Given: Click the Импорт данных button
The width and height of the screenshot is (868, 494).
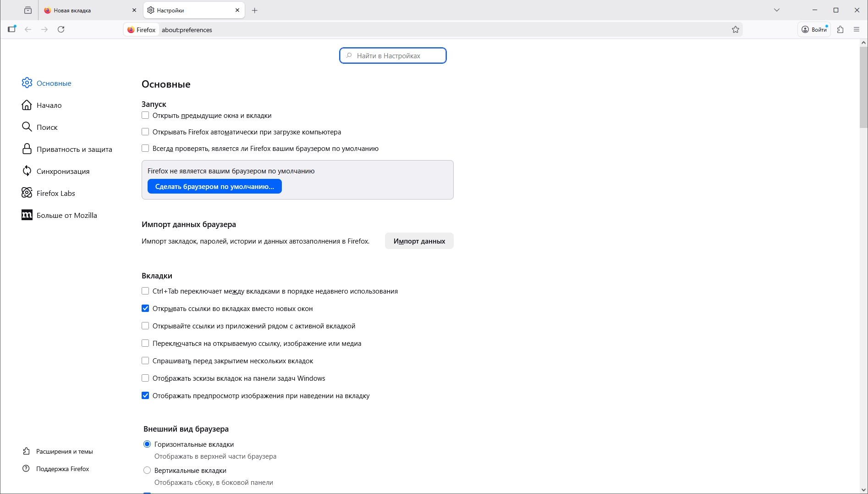Looking at the screenshot, I should click(419, 241).
